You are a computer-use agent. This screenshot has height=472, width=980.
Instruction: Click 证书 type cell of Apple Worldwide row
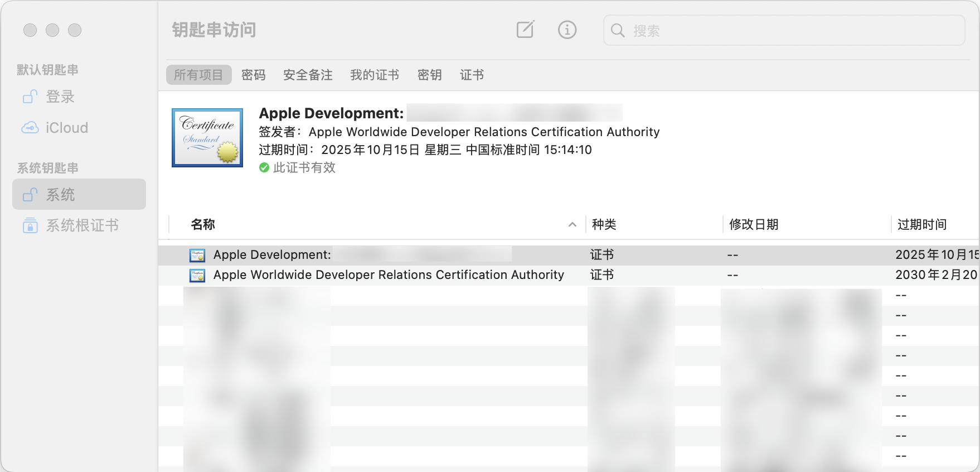pyautogui.click(x=602, y=275)
